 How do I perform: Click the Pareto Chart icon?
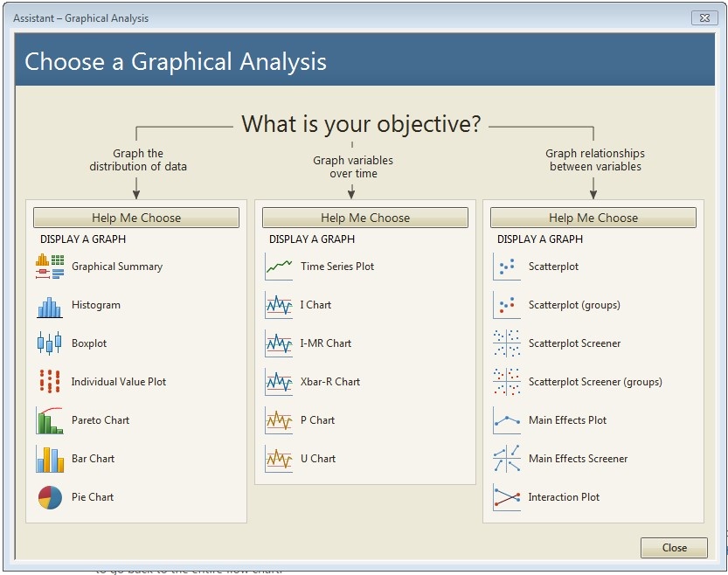(x=50, y=420)
